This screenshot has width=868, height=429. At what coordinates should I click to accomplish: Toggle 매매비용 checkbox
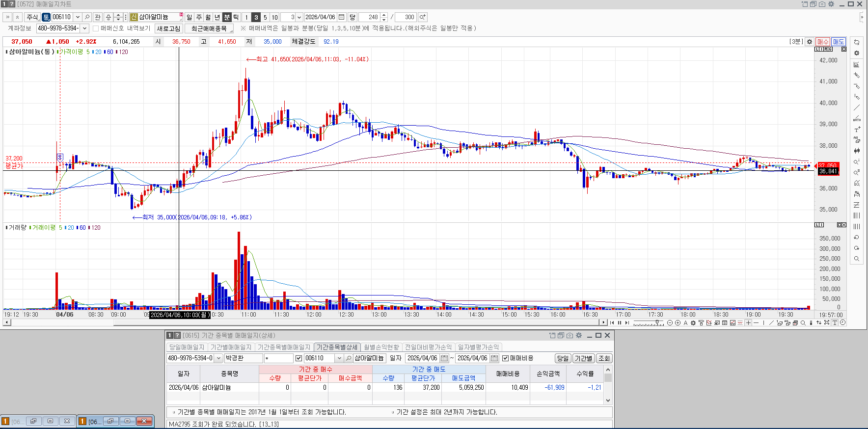click(x=505, y=358)
